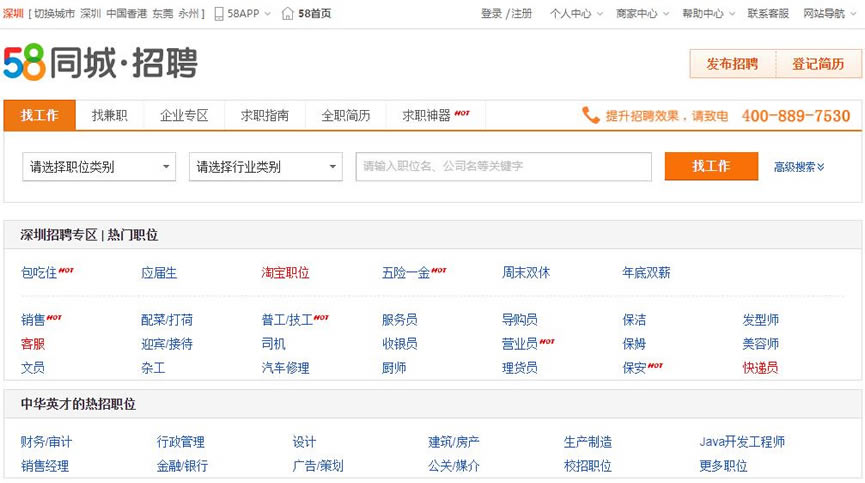Expand the 个人中心 menu
Viewport: 865px width, 483px height.
(576, 13)
